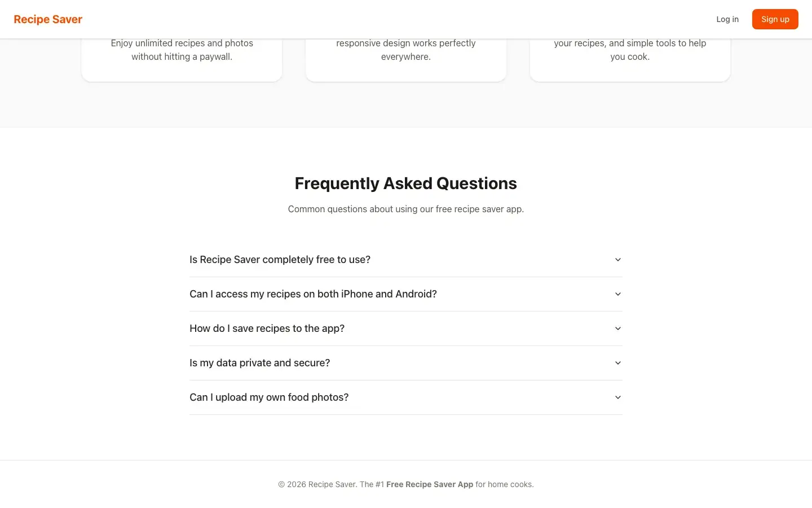Click the Frequently Asked Questions heading

(405, 183)
